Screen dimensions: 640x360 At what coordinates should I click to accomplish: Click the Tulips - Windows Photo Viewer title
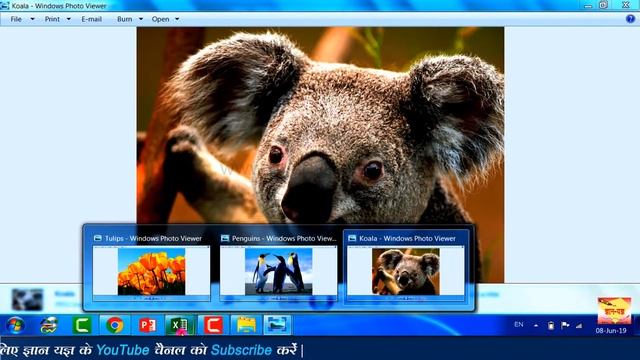click(x=153, y=238)
